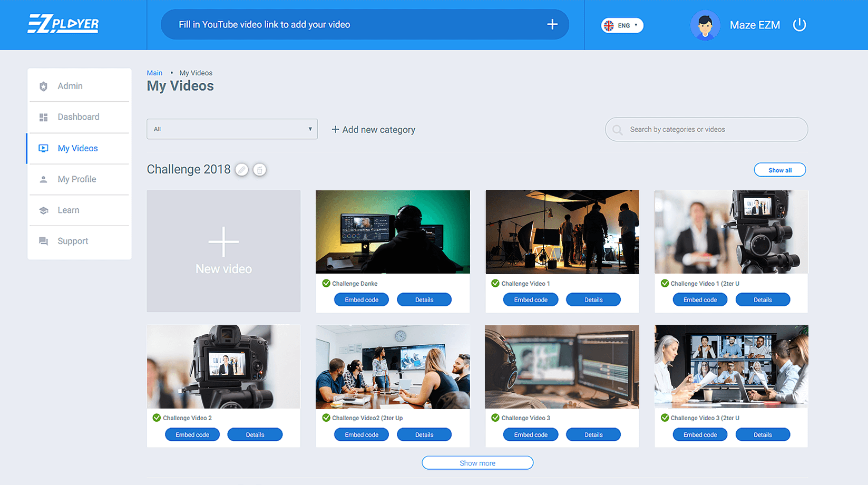Screen dimensions: 868x485
Task: Open My Profile in the sidebar
Action: pos(77,179)
